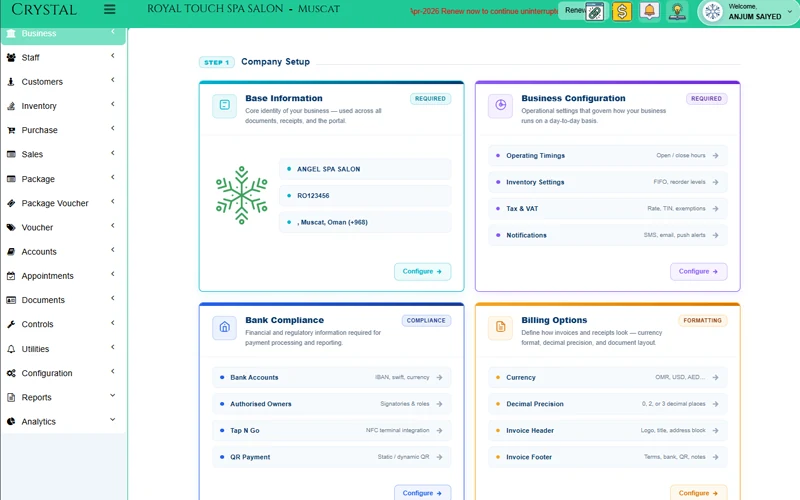The image size is (800, 500).
Task: Click the Voucher tag icon in sidebar
Action: coord(11,228)
